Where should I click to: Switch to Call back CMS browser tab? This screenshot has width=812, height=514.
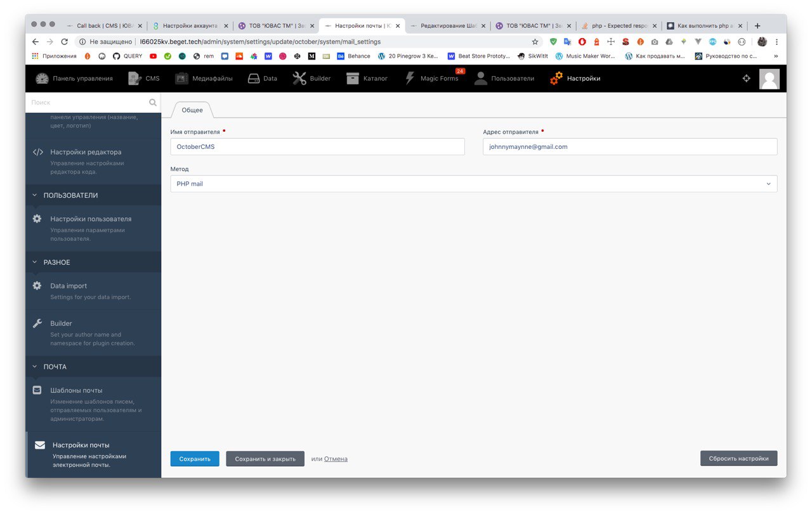(x=106, y=26)
